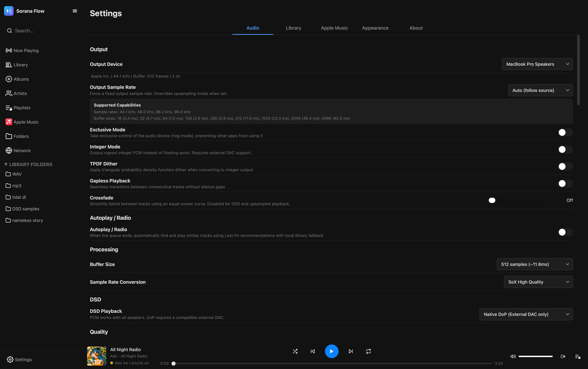This screenshot has width=588, height=369.
Task: Skip to previous track
Action: (313, 351)
